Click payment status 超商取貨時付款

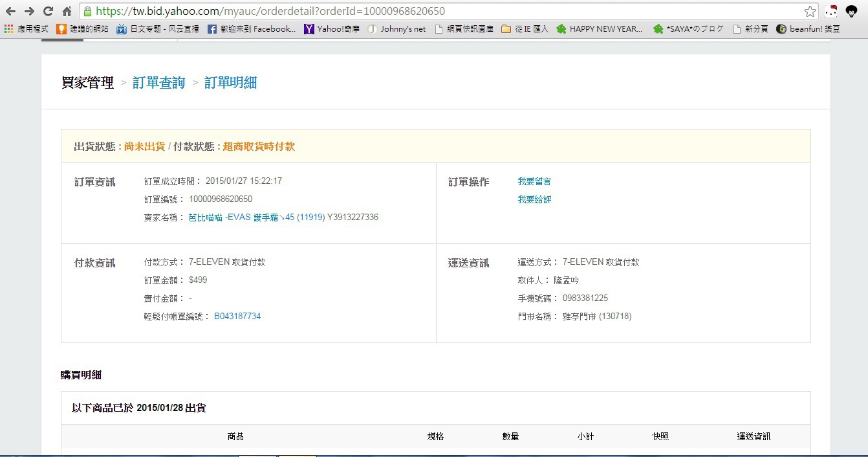pos(259,146)
